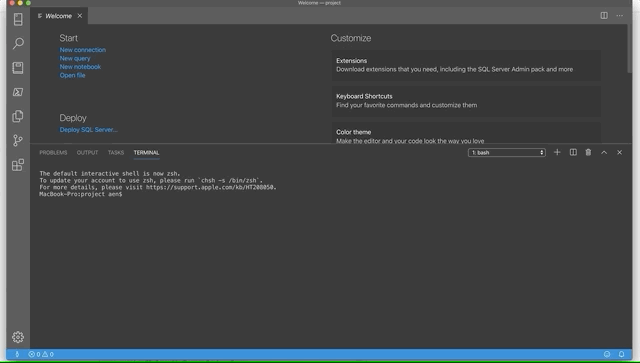Open the Explorer files view in activity bar

18,116
